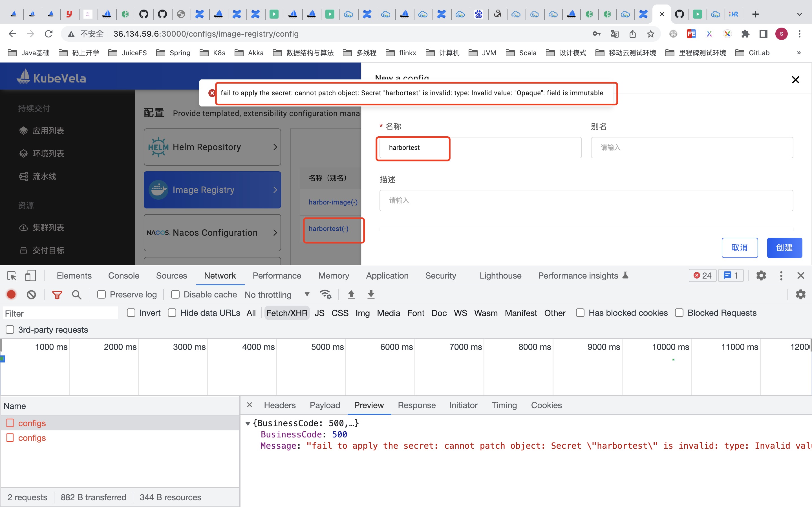Enable the Preserve log checkbox
Image resolution: width=812 pixels, height=507 pixels.
pyautogui.click(x=101, y=294)
